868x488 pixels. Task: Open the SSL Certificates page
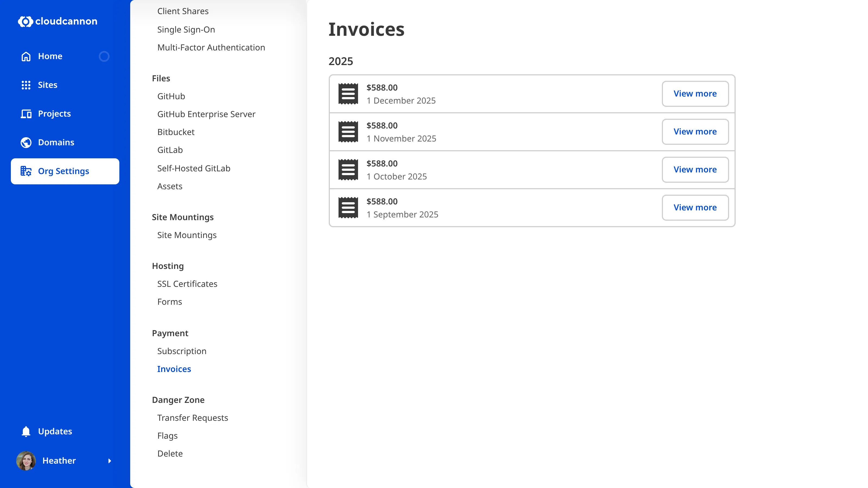pyautogui.click(x=187, y=284)
